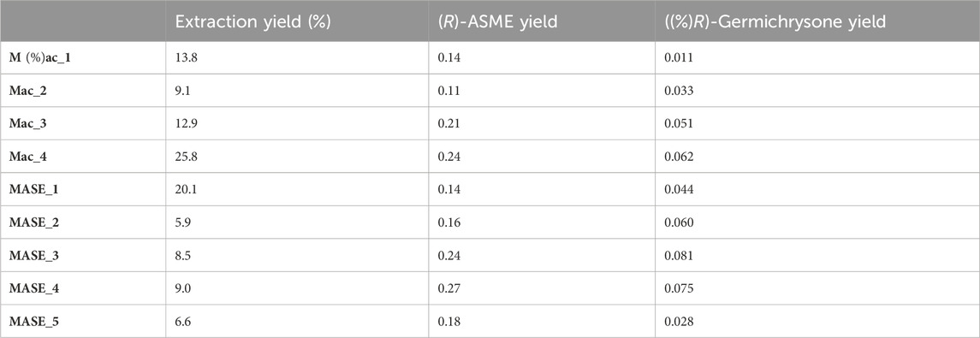Click the 20.1 extraction yield cell
The image size is (980, 338).
point(186,189)
